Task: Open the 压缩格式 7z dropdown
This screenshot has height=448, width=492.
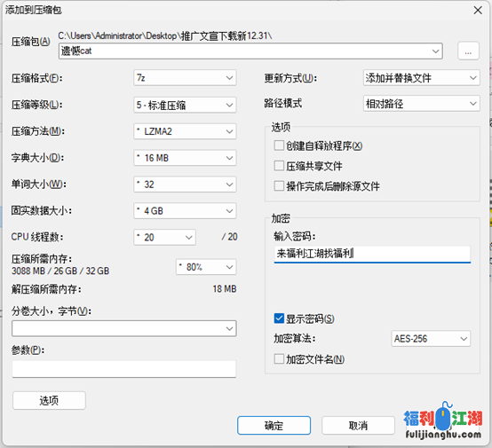Action: tap(185, 78)
